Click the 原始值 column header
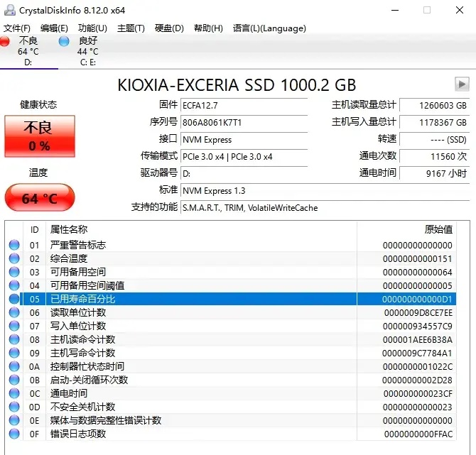Viewport: 476px width, 455px height. pos(406,229)
